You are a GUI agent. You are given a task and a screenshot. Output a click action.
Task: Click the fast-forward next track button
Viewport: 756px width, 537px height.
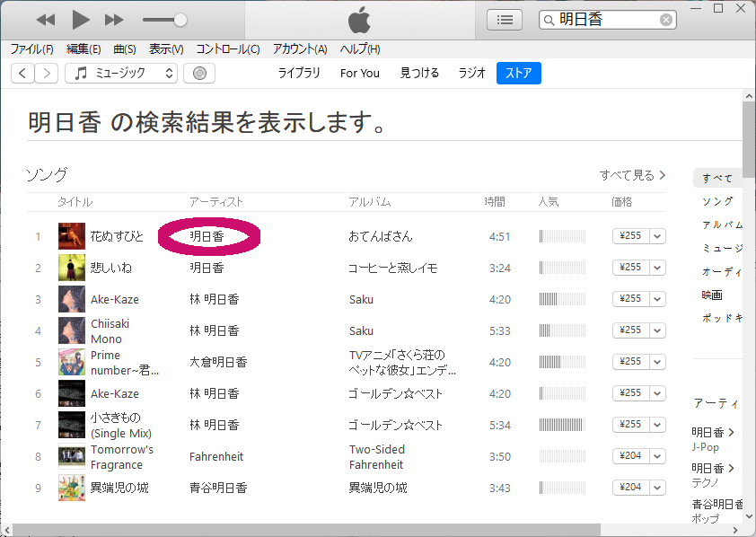[x=114, y=20]
